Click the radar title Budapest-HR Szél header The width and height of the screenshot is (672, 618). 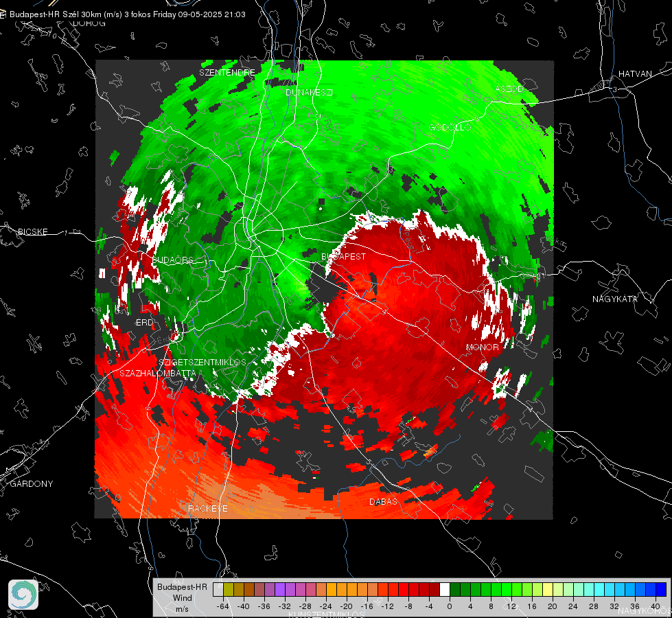click(128, 14)
